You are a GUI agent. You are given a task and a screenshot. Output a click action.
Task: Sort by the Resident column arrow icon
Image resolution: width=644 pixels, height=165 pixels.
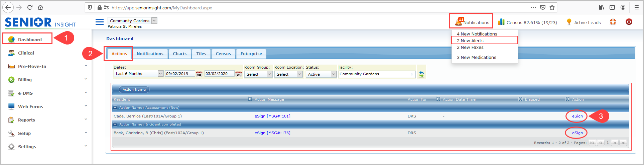point(250,99)
